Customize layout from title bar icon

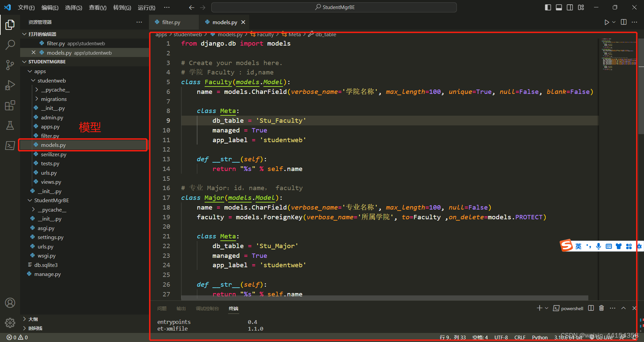coord(581,7)
